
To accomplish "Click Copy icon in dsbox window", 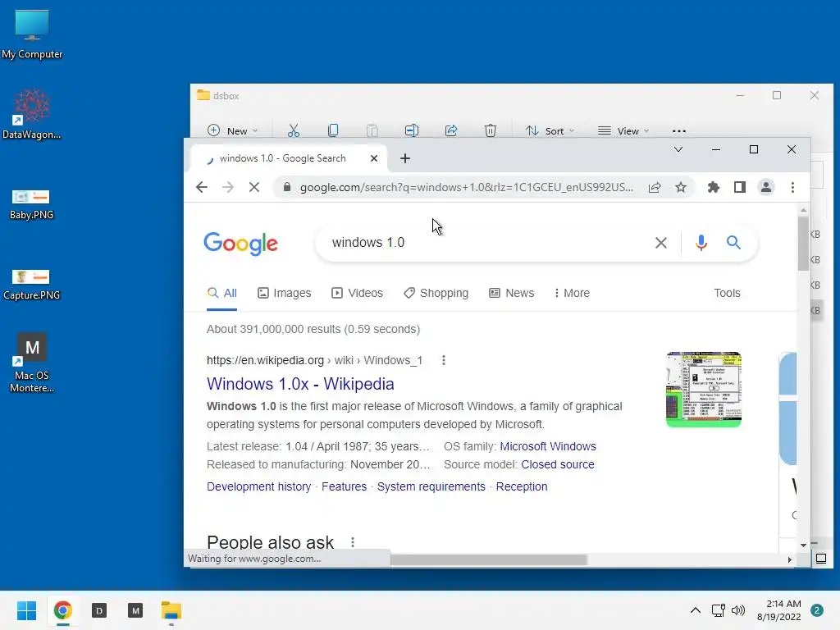I will [333, 130].
